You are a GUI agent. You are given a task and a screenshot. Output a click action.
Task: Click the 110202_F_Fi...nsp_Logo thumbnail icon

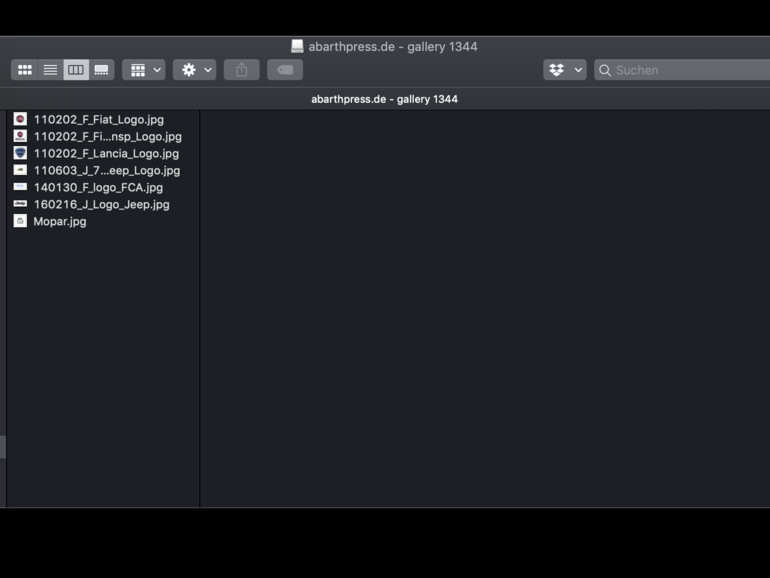20,136
